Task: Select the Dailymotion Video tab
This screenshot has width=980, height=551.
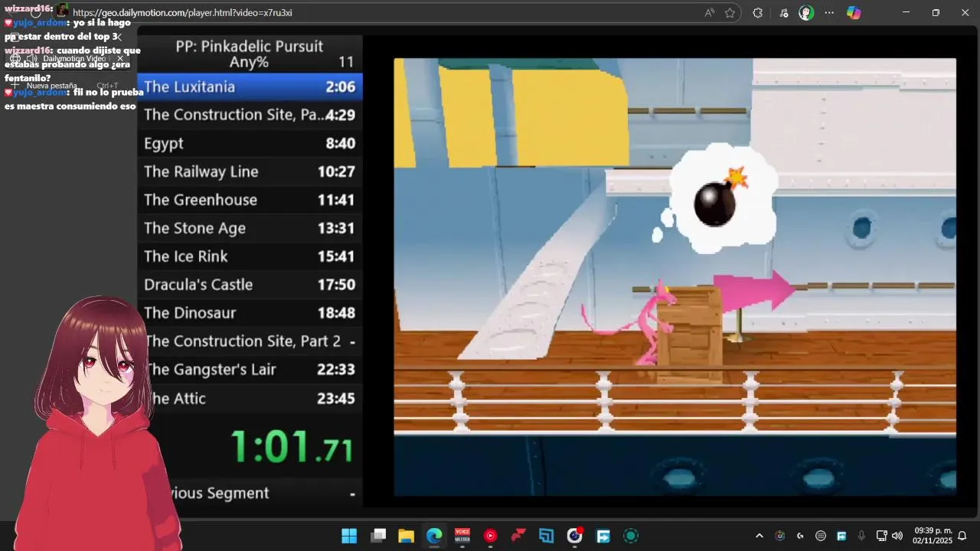Action: point(67,58)
